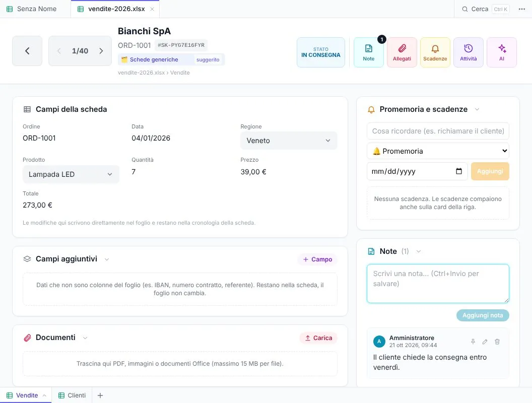Switch to the Clienti sheet tab
This screenshot has height=403, width=532.
pyautogui.click(x=72, y=395)
